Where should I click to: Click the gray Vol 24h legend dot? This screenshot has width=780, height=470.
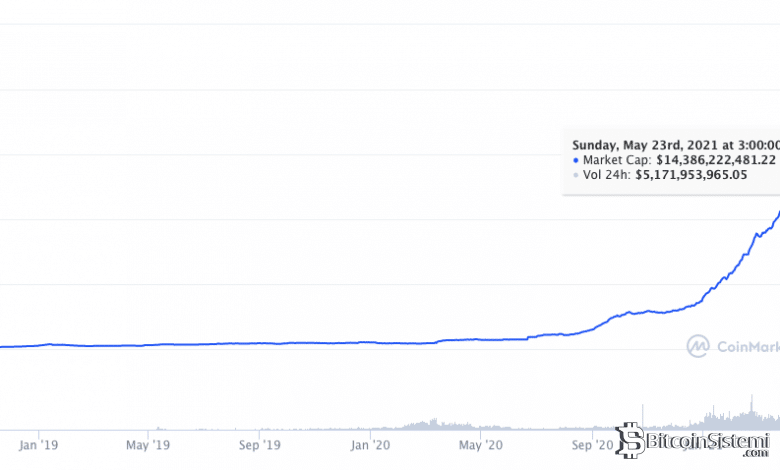pyautogui.click(x=576, y=175)
